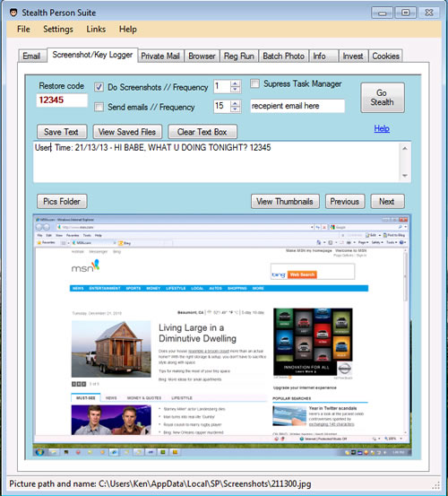Click the View Thumbnails button

[285, 202]
